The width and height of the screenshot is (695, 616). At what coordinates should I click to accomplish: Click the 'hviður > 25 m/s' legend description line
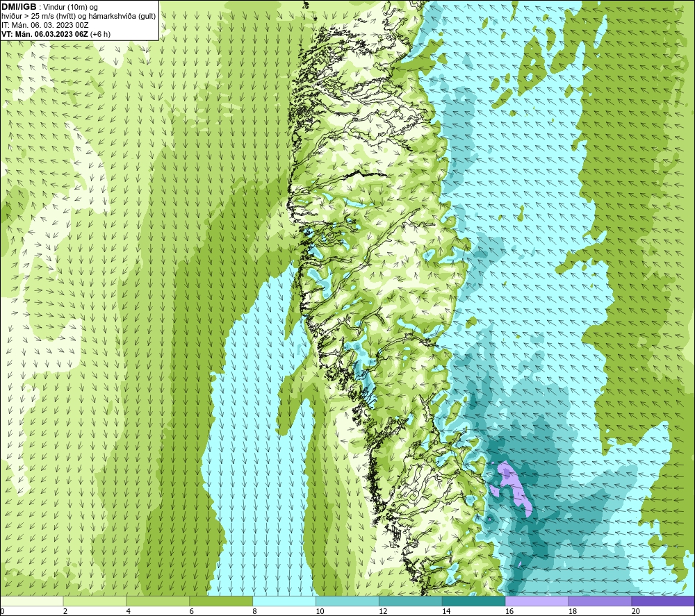[79, 16]
